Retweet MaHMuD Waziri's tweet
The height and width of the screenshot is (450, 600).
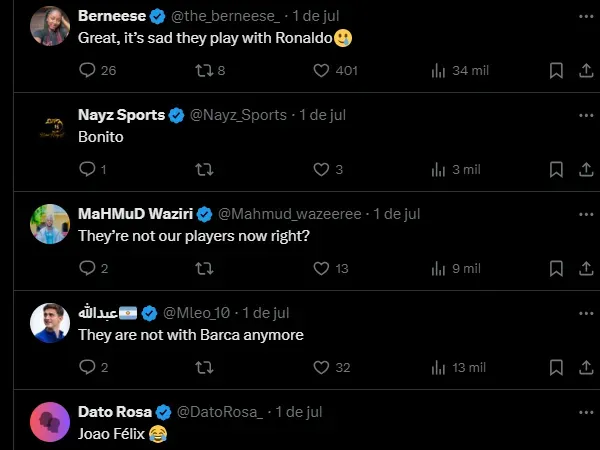[204, 268]
